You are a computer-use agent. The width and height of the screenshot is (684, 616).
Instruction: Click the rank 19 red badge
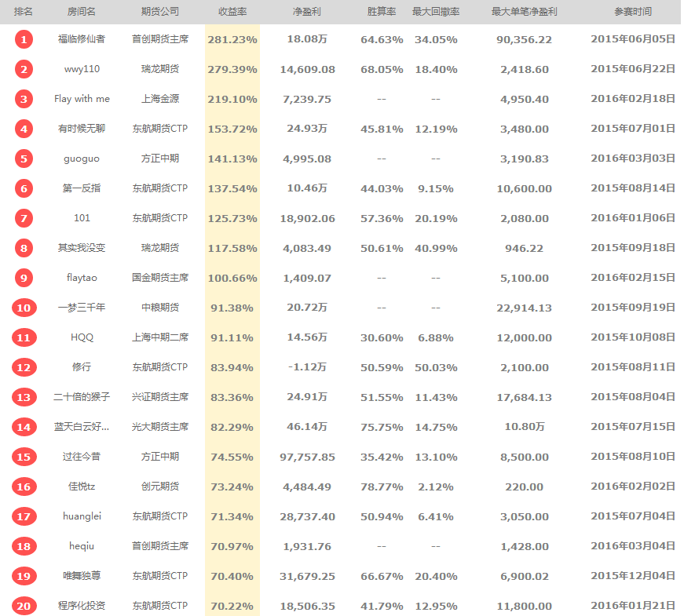tap(24, 576)
